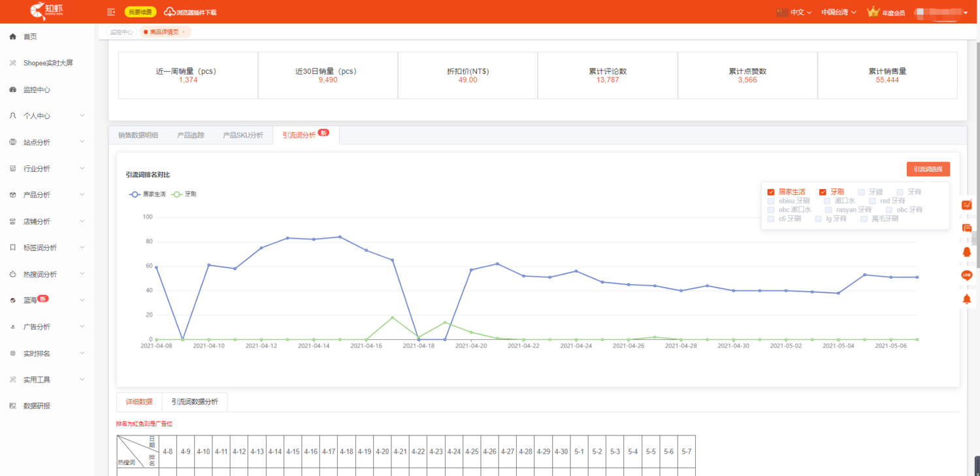The width and height of the screenshot is (980, 476).
Task: Switch to the 产品SKU分析 tab
Action: 243,135
